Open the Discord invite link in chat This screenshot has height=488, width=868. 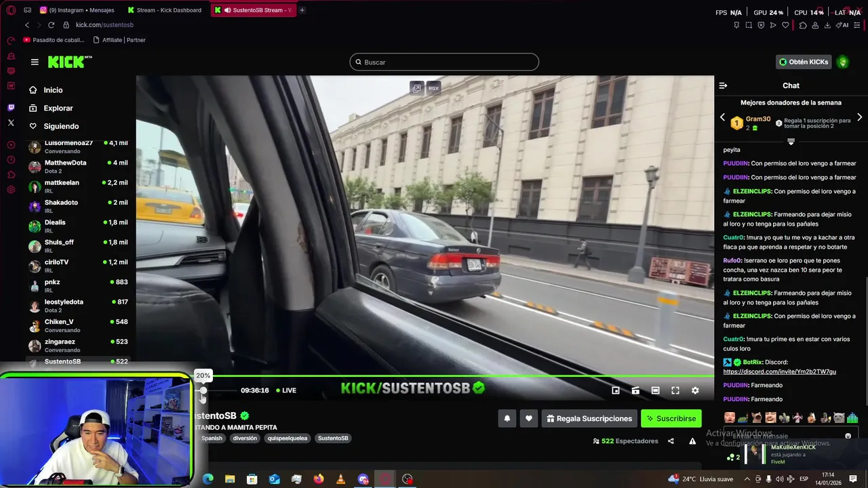tap(779, 372)
